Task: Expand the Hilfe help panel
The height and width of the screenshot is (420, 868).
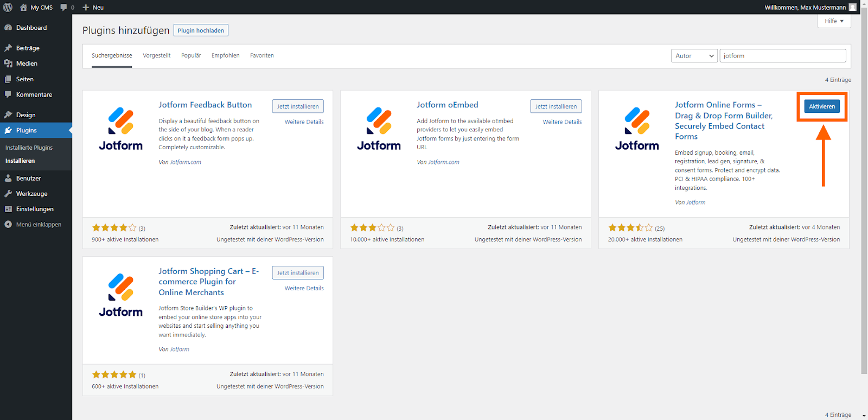Action: click(x=834, y=21)
